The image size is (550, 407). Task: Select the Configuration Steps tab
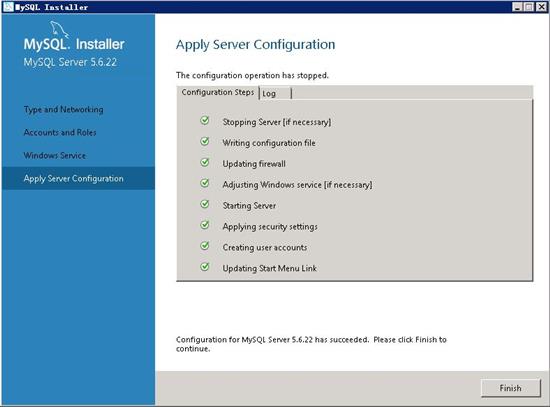click(x=218, y=92)
